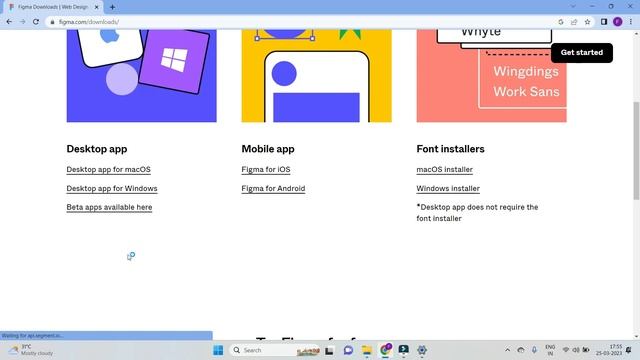Open Task View on the taskbar

point(329,350)
